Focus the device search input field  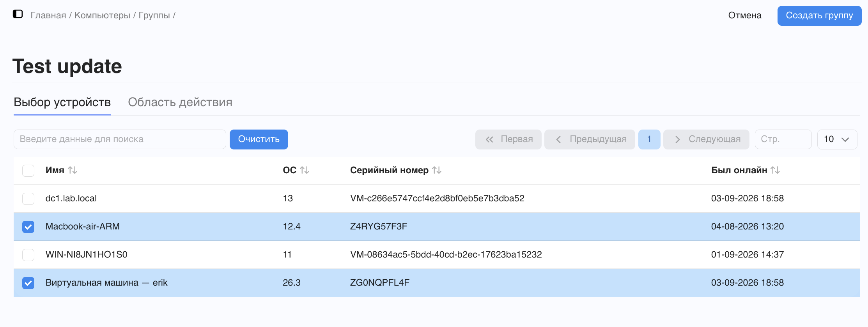tap(120, 139)
